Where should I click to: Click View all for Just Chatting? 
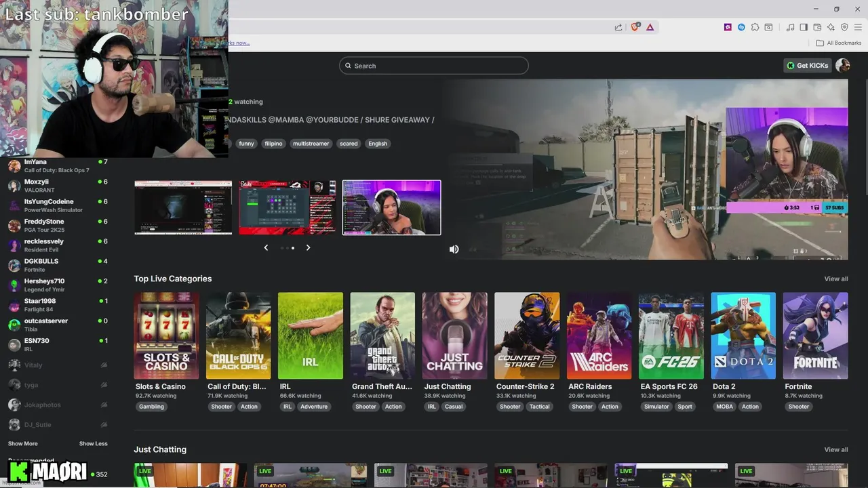click(835, 449)
